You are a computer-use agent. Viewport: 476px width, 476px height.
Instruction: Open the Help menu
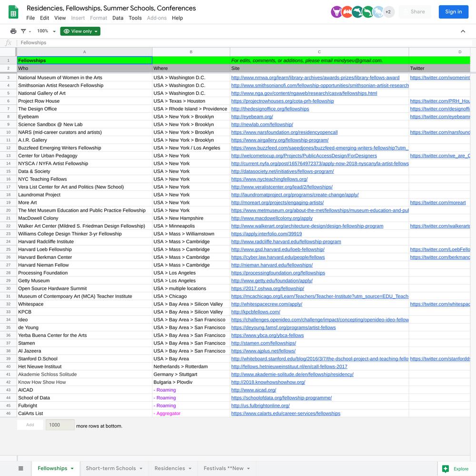[177, 18]
